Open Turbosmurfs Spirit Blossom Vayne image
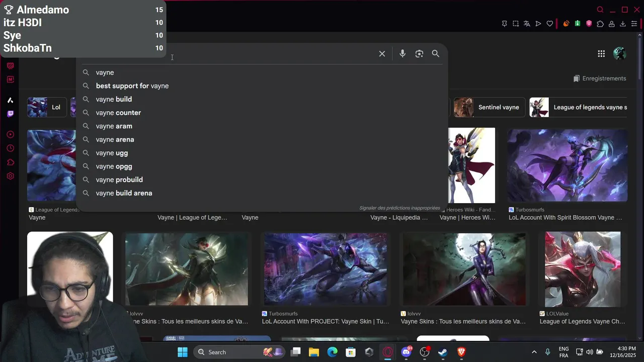This screenshot has height=362, width=644. (x=568, y=165)
